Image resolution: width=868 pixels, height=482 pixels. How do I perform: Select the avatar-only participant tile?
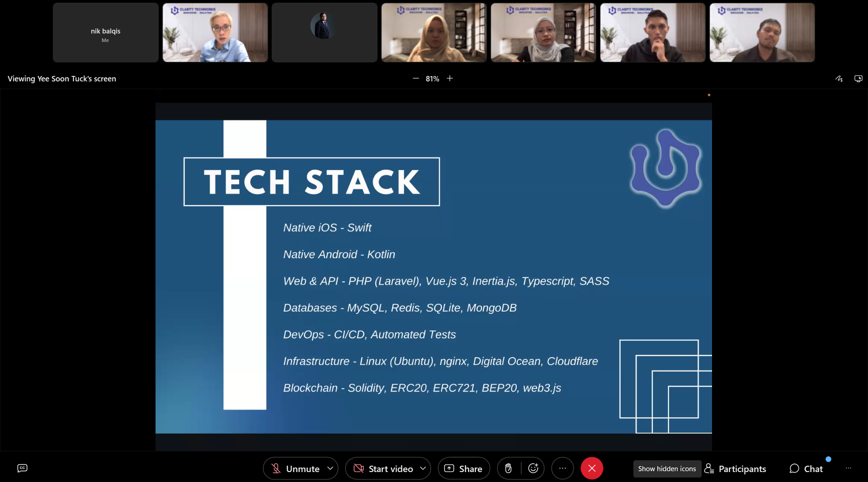pos(324,33)
